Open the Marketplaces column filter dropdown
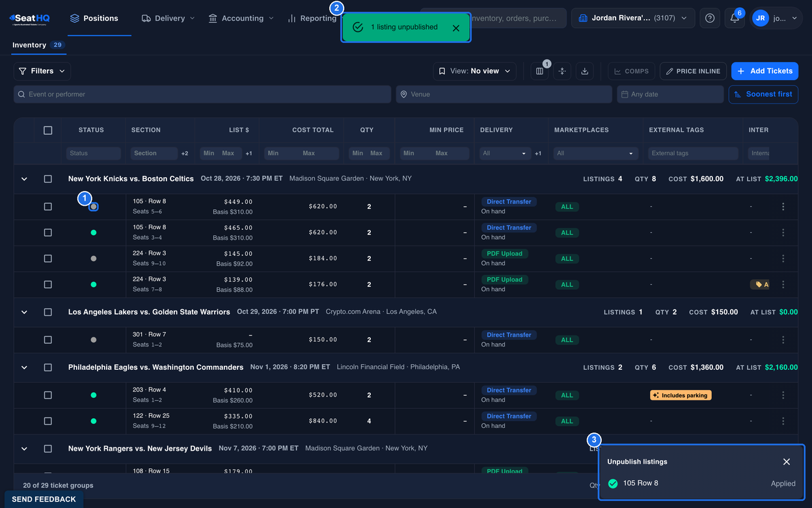 coord(595,154)
